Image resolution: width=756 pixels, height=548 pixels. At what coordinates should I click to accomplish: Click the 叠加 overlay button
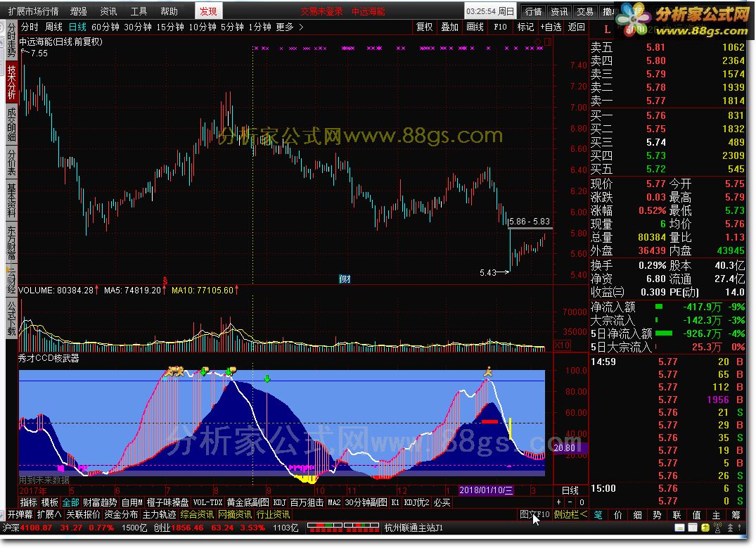click(449, 27)
